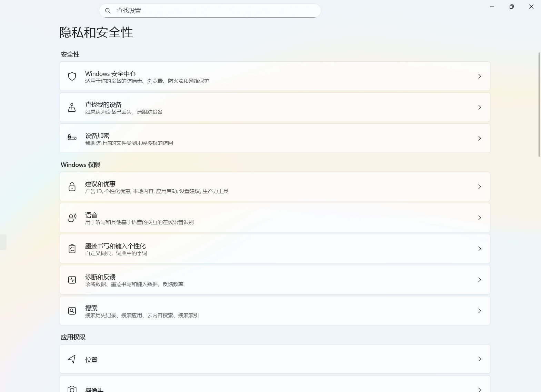Click description 帮助防止你的文件受到未经授权的访问
The height and width of the screenshot is (392, 541).
coord(129,143)
